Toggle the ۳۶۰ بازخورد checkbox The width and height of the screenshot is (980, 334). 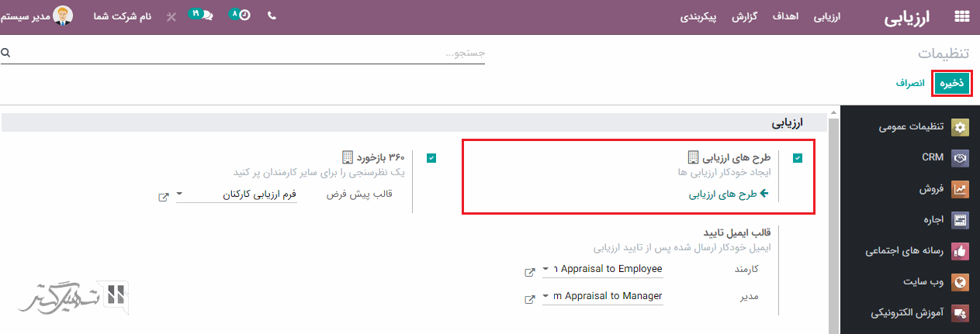(x=431, y=158)
